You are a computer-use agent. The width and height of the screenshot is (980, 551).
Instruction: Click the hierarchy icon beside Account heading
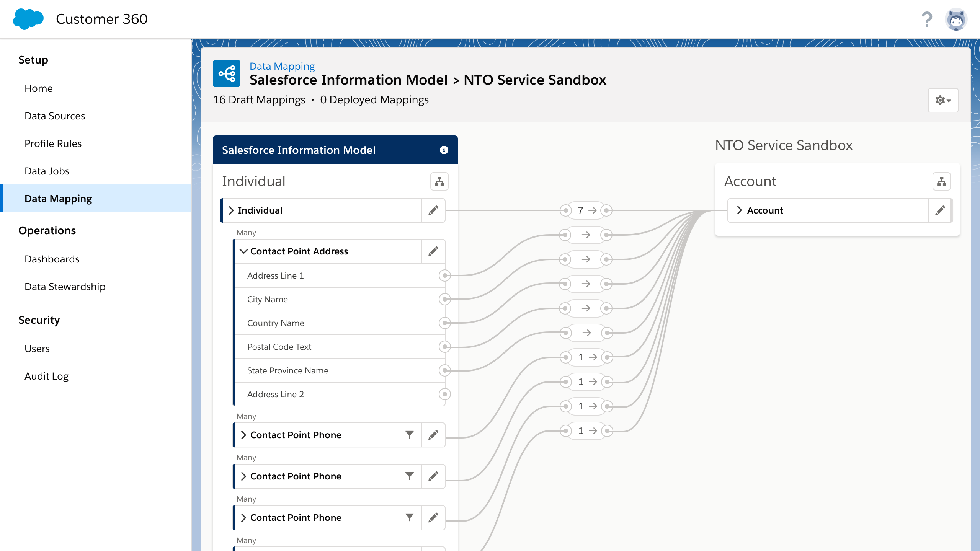click(x=941, y=181)
